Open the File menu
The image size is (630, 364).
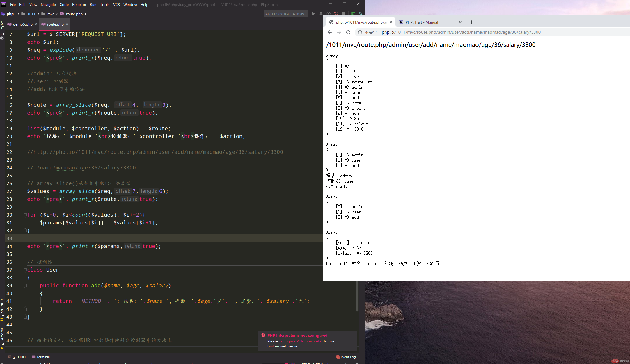click(x=13, y=4)
